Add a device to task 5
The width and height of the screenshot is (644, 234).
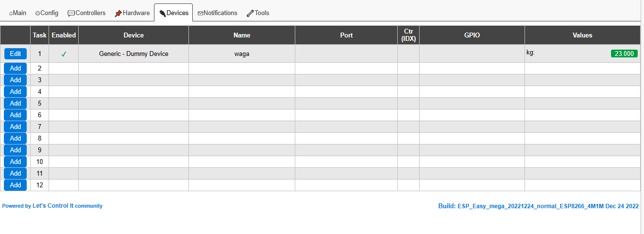pyautogui.click(x=16, y=103)
